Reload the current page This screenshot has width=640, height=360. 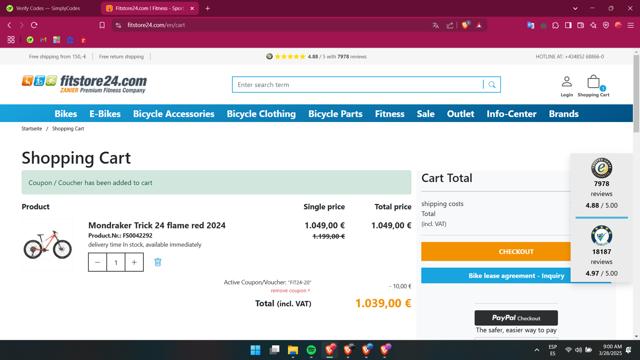tap(34, 25)
